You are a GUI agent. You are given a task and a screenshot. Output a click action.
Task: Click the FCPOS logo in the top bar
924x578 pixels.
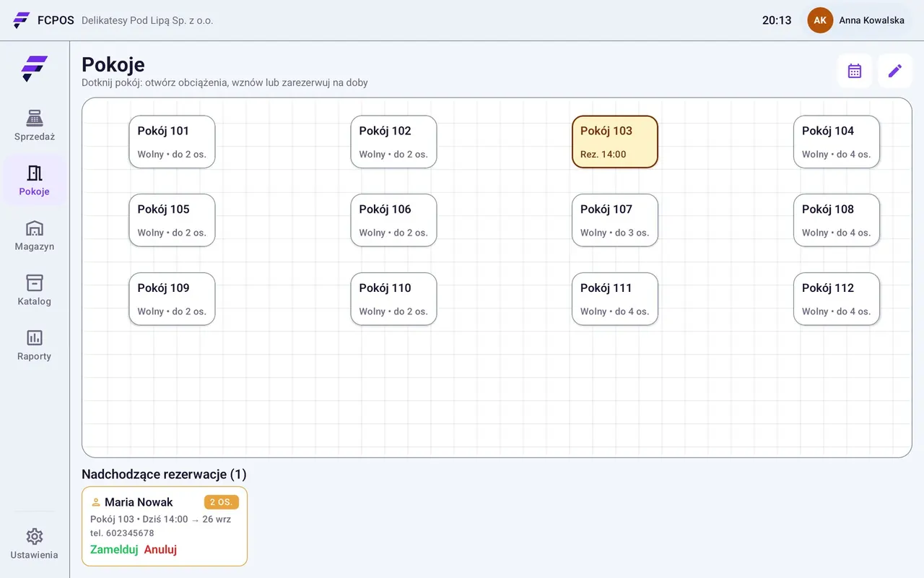coord(22,20)
